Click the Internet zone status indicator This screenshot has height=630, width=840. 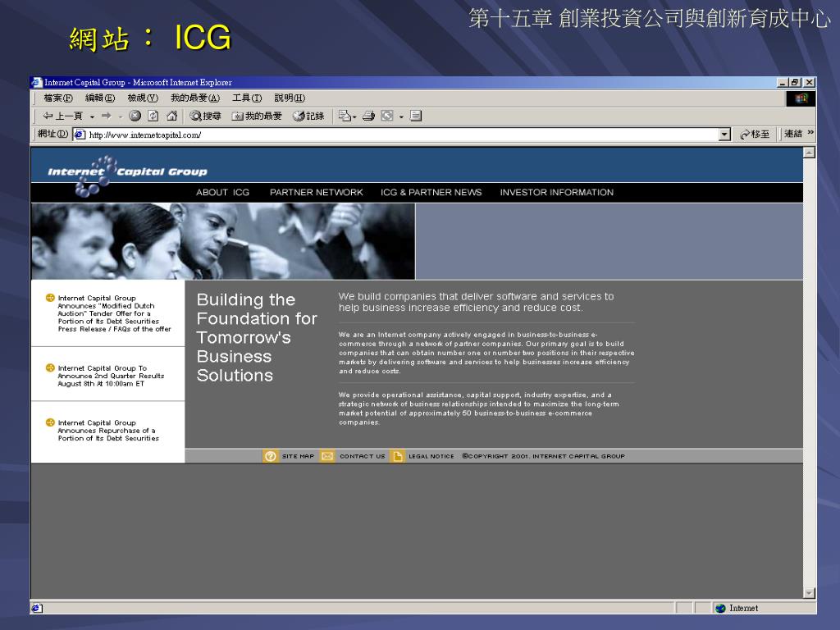[x=737, y=608]
